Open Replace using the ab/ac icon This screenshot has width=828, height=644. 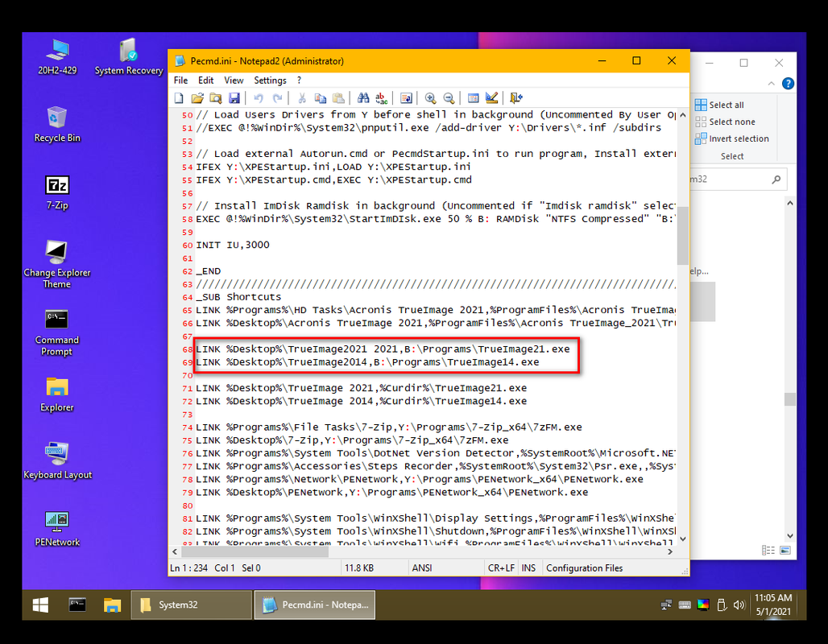pos(381,98)
